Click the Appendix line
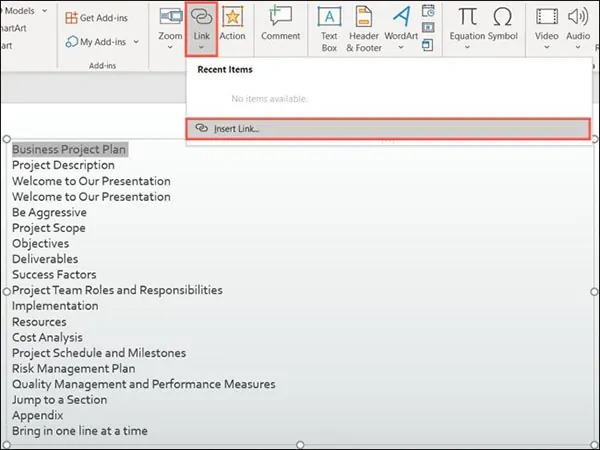 [38, 416]
